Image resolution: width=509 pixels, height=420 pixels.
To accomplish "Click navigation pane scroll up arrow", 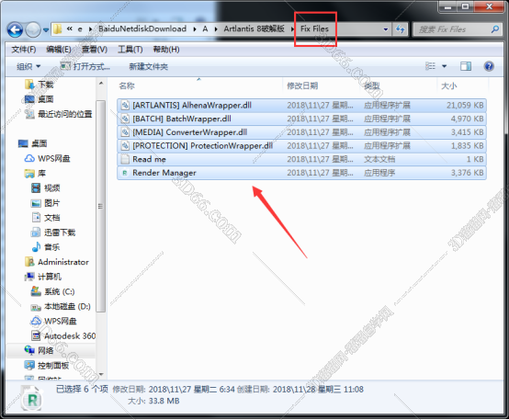I will point(101,84).
